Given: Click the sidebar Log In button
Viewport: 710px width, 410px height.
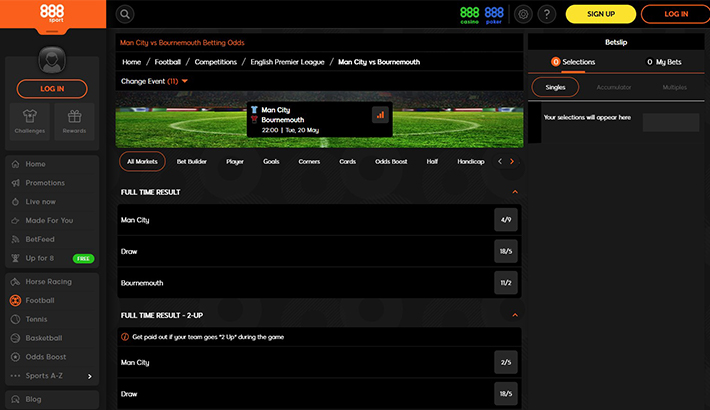Looking at the screenshot, I should click(x=52, y=89).
